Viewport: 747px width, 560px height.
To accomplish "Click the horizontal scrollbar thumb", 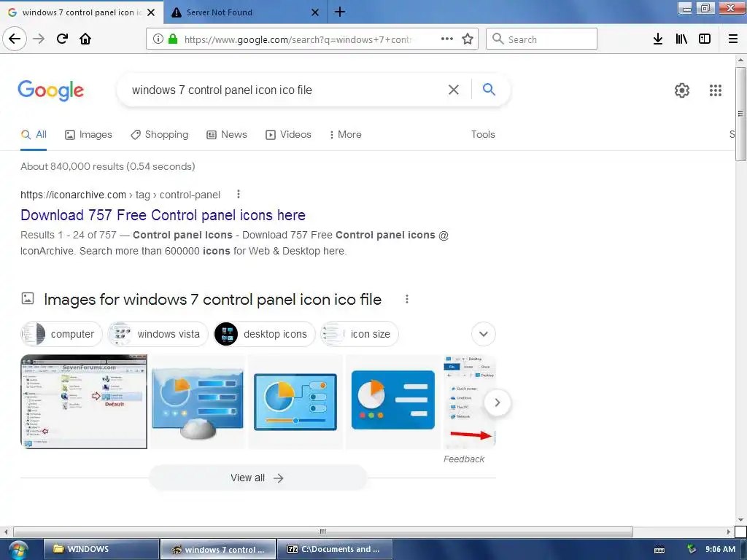I will click(x=323, y=532).
